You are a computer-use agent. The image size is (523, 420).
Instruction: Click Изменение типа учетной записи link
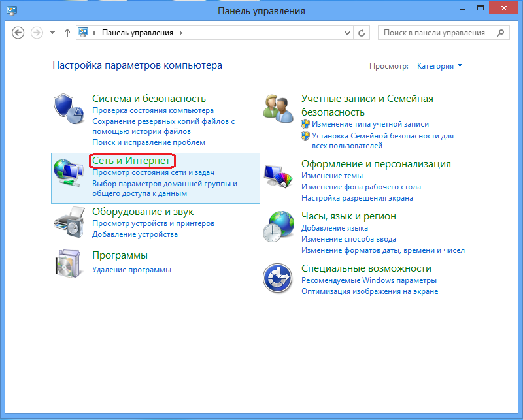coord(370,124)
